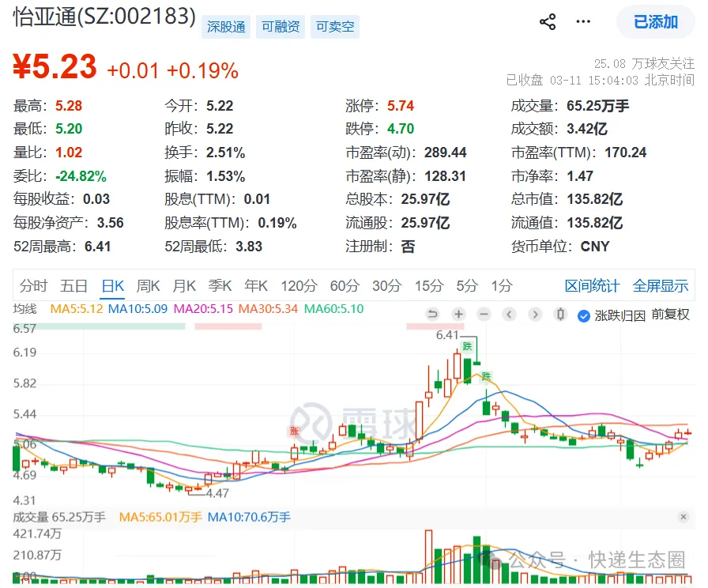Select the 年K tab

(x=256, y=286)
